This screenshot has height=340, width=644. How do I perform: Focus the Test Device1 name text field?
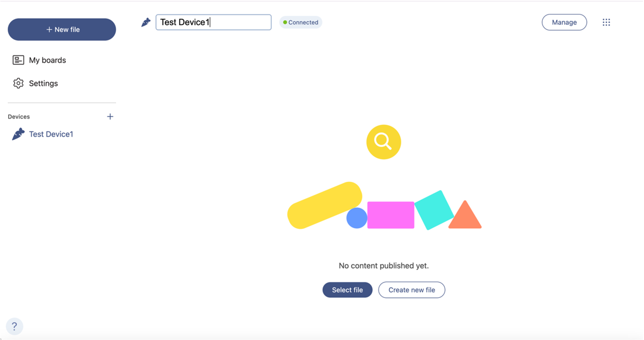(x=213, y=22)
